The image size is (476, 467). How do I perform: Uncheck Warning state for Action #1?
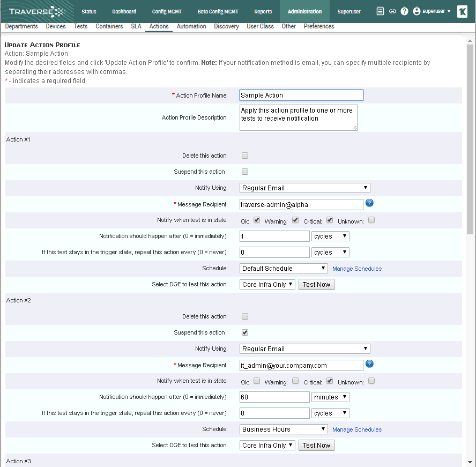click(295, 220)
